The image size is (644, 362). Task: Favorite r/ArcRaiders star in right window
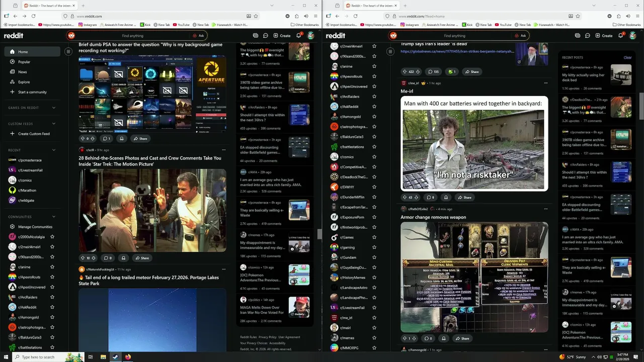coord(374,97)
